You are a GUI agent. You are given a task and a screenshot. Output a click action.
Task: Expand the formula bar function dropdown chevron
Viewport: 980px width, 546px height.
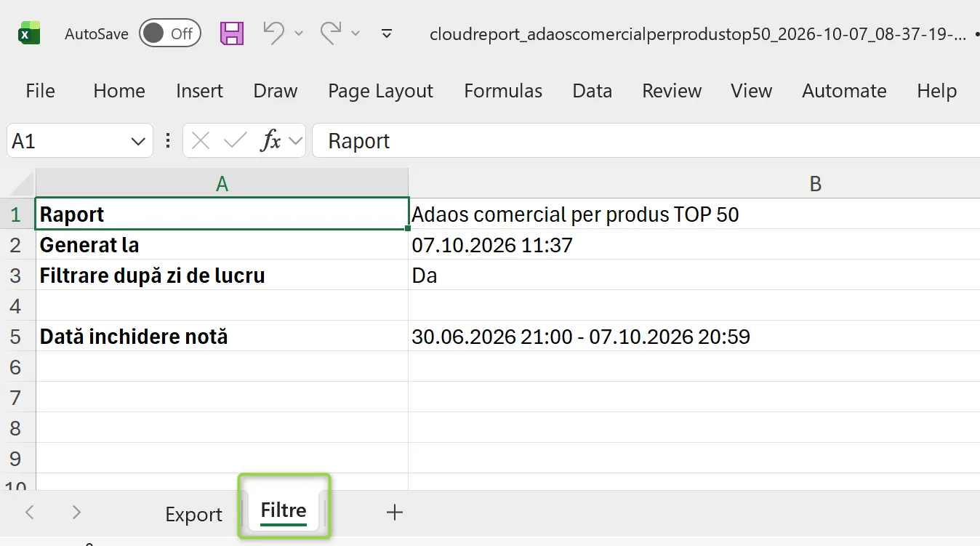[x=294, y=141]
